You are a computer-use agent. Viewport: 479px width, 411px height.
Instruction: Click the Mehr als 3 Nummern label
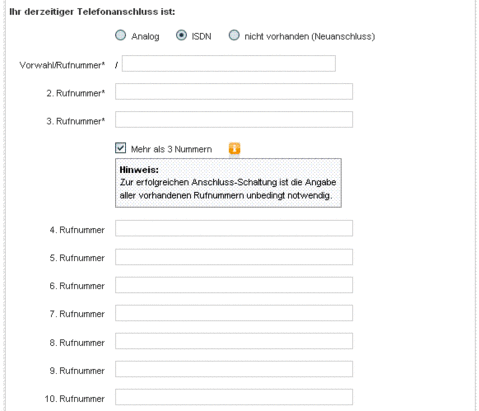[x=171, y=149]
